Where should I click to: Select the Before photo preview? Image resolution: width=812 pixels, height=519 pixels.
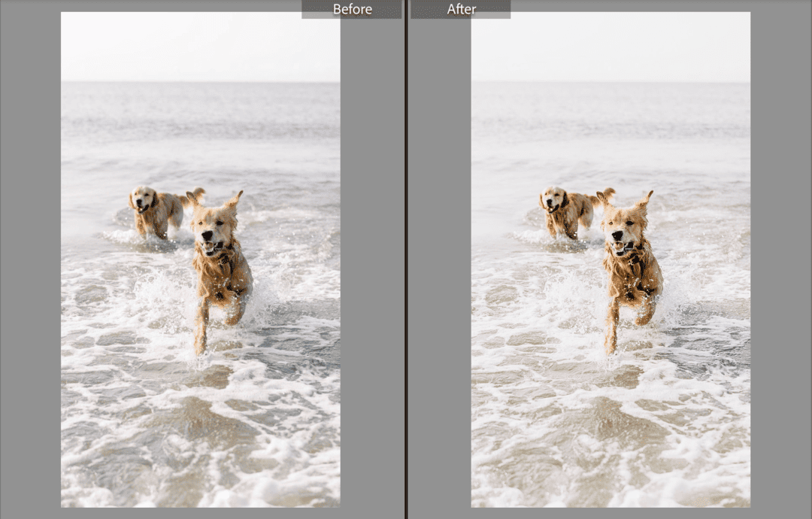(x=201, y=259)
